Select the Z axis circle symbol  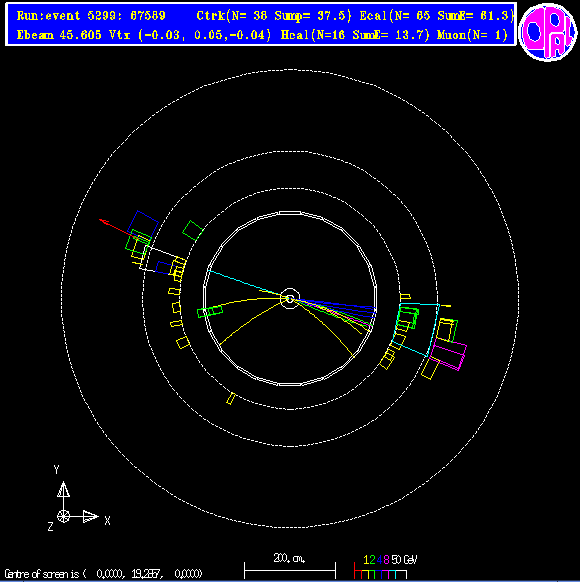(63, 516)
